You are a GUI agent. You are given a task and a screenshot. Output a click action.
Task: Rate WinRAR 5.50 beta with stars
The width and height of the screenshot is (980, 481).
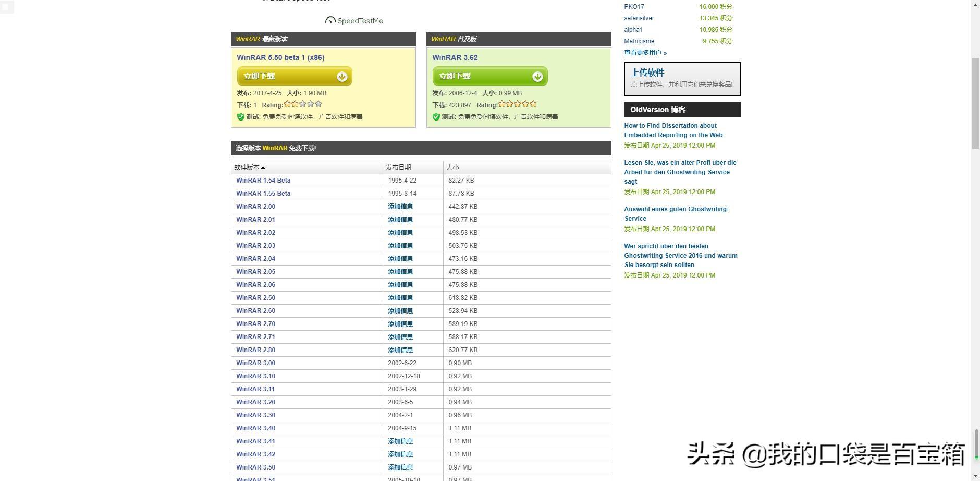[x=303, y=104]
